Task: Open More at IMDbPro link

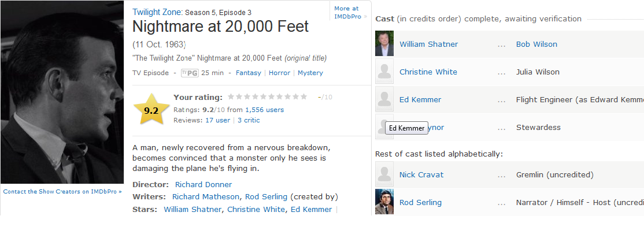Action: (x=349, y=12)
